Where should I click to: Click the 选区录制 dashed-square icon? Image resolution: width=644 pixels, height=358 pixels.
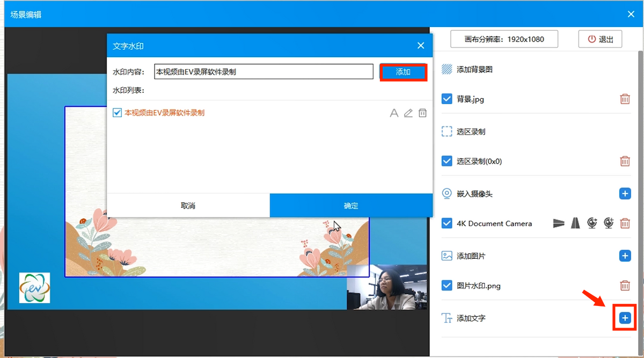pyautogui.click(x=447, y=131)
